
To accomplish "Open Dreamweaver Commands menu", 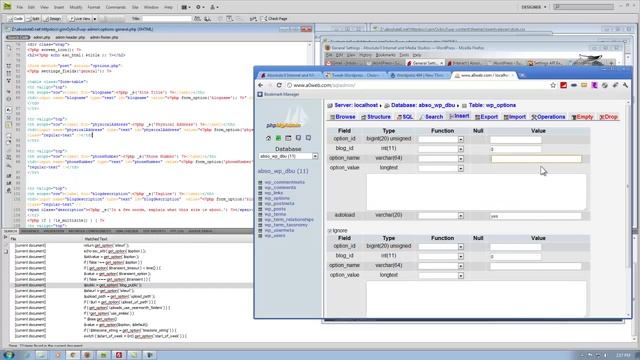I will pos(116,7).
